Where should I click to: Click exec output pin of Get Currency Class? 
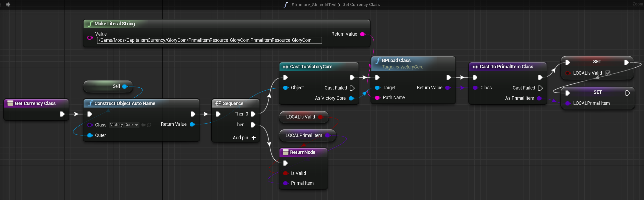tap(62, 114)
